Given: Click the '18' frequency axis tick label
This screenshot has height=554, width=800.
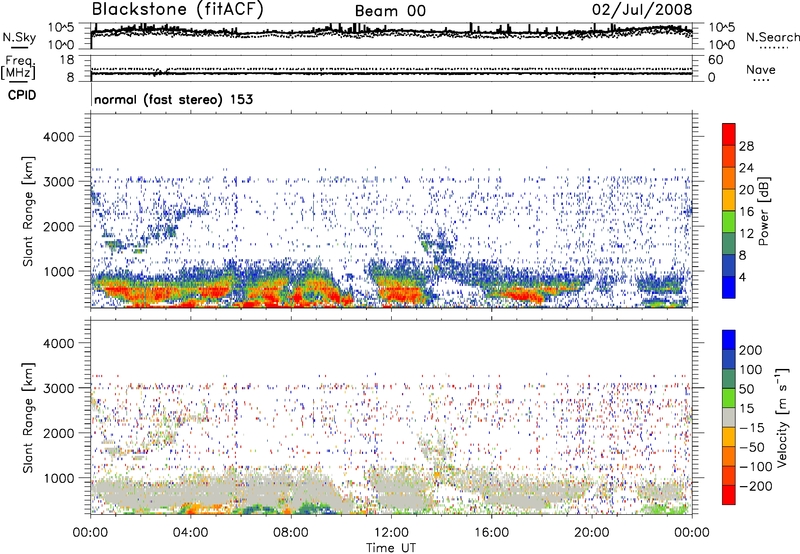Looking at the screenshot, I should [x=67, y=60].
